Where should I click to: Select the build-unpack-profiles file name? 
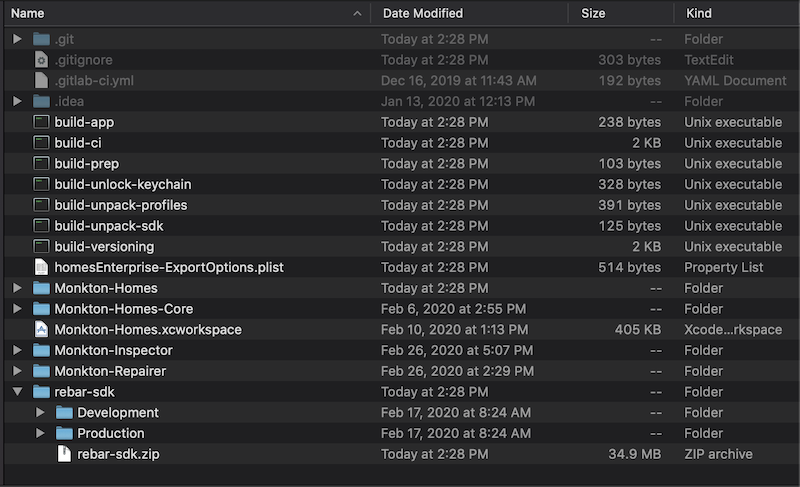[121, 205]
